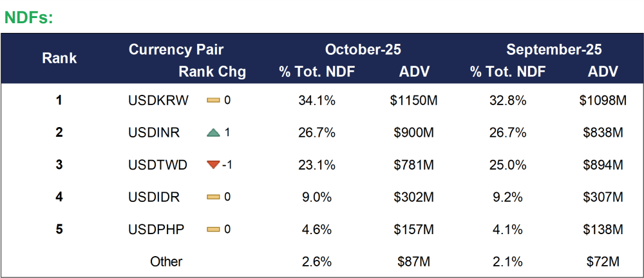The height and width of the screenshot is (278, 644).
Task: Click the green up arrow beside USDINR
Action: (x=214, y=133)
